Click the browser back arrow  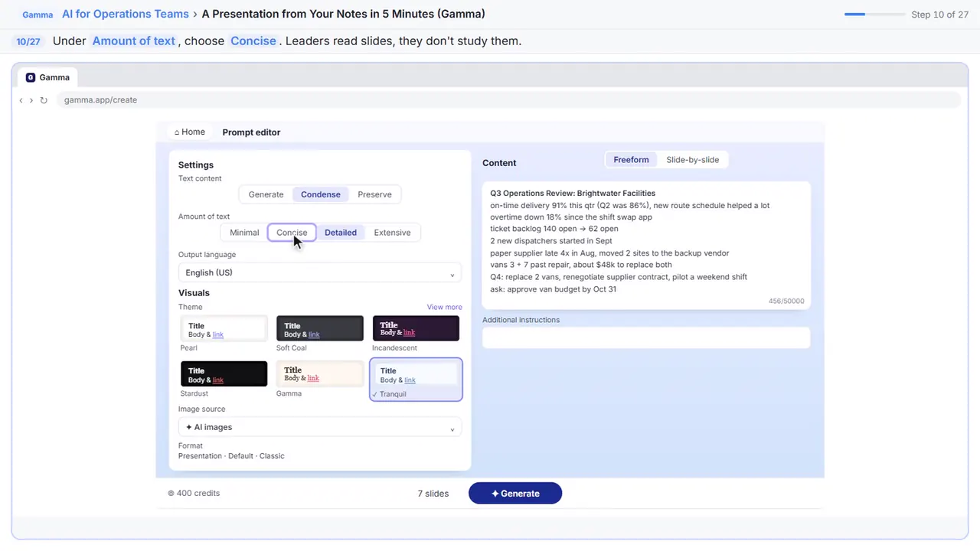[21, 100]
